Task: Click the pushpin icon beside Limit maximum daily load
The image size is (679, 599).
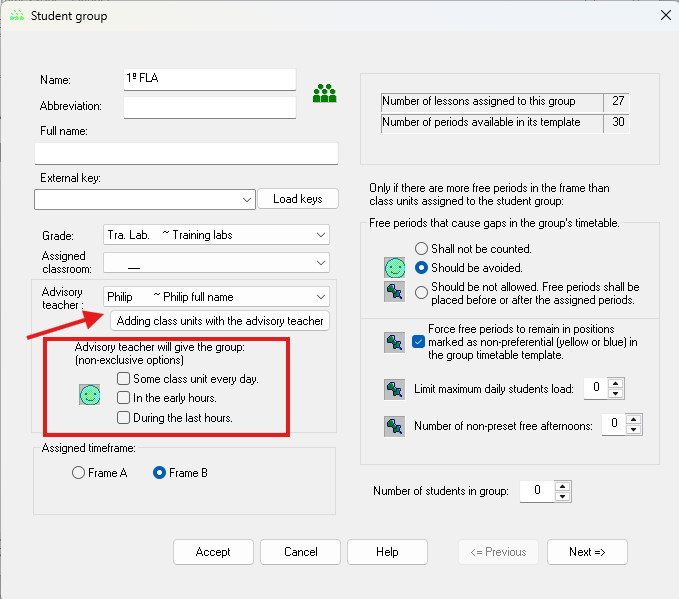Action: pyautogui.click(x=394, y=389)
